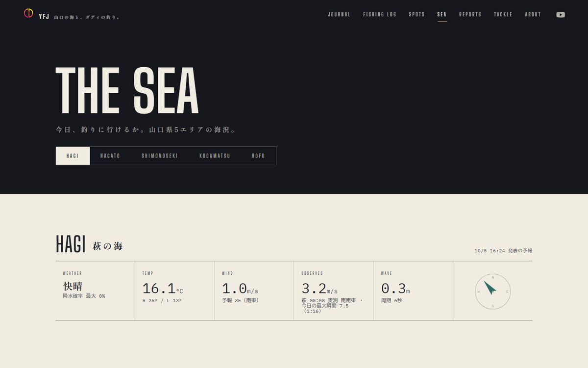Viewport: 588px width, 368px height.
Task: Click the 予報 SE（南東） wind forecast text
Action: click(x=241, y=300)
